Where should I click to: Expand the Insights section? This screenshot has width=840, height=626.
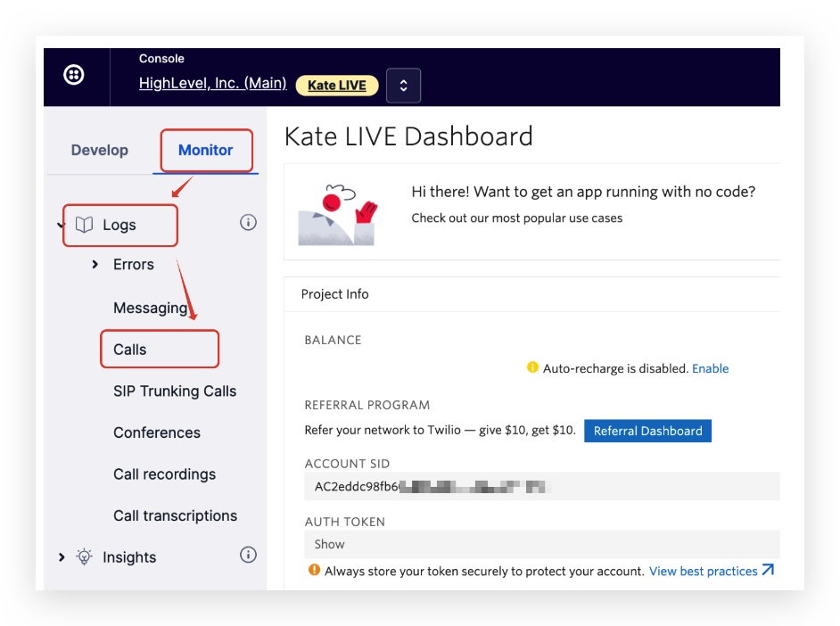tap(61, 556)
